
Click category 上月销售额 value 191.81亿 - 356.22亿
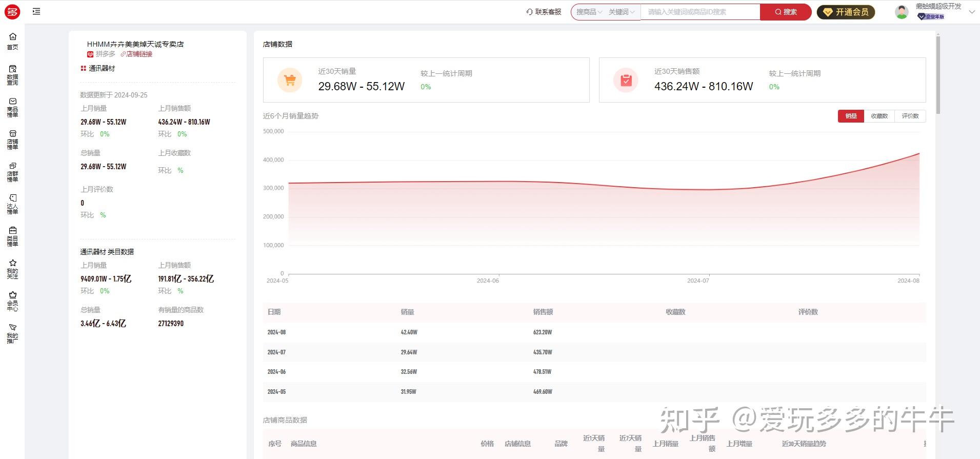186,279
